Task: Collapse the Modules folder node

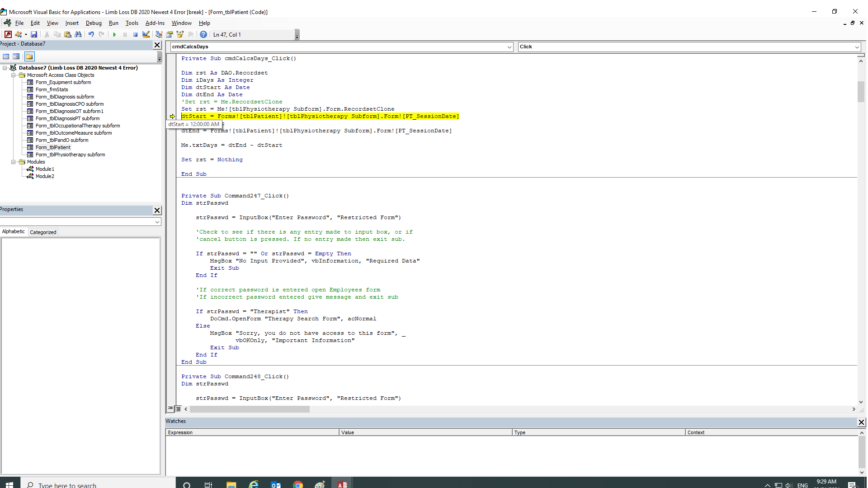Action: pos(14,162)
